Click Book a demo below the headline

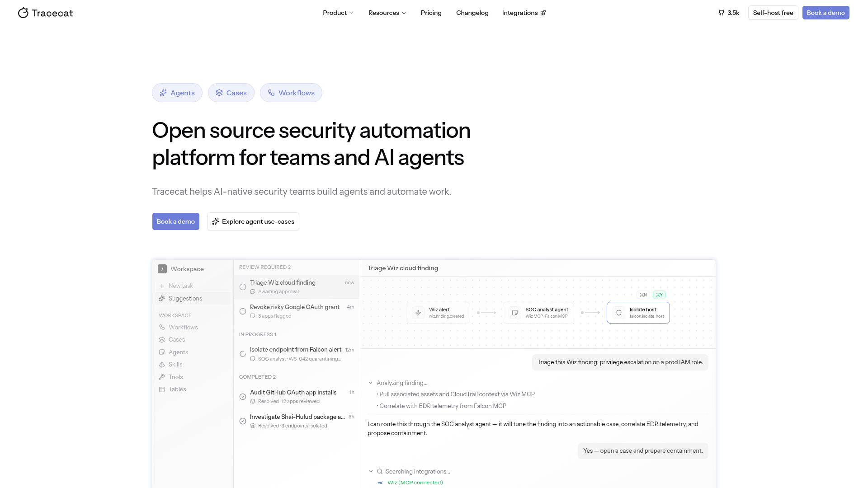tap(176, 221)
